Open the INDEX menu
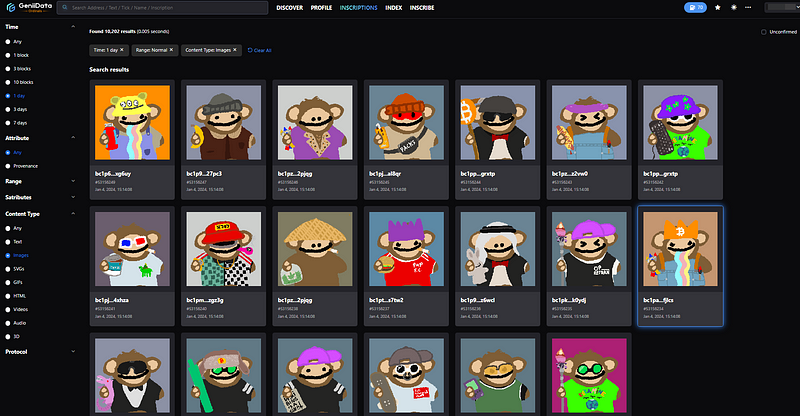This screenshot has height=416, width=800. [x=393, y=8]
